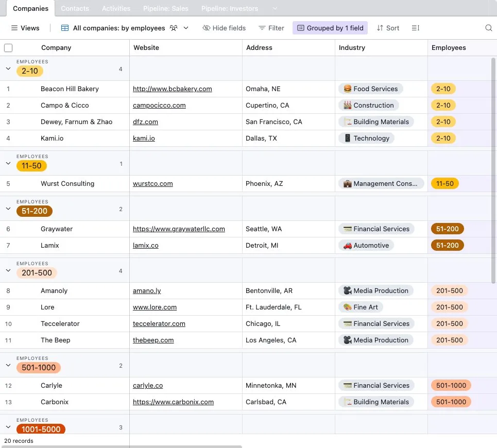497x448 pixels.
Task: Click the Company column header
Action: coord(56,47)
